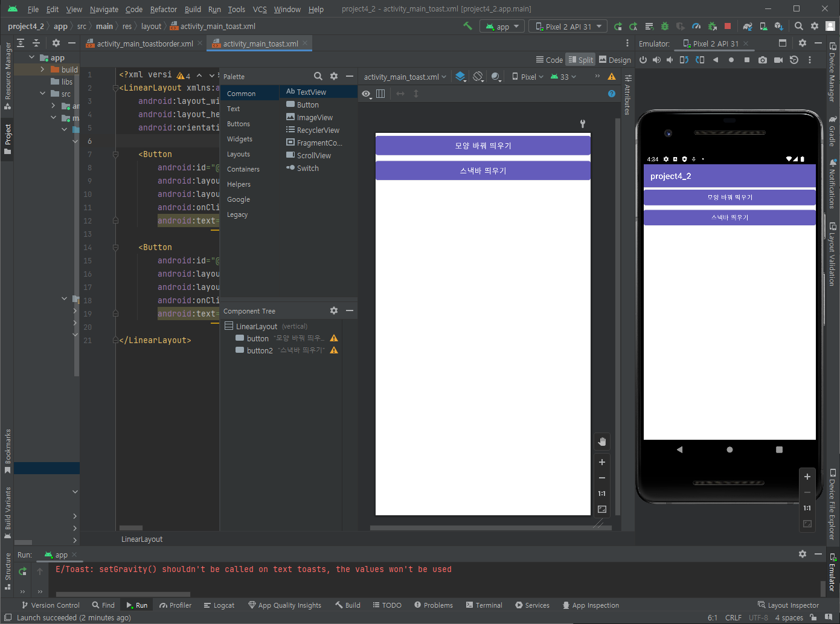Expand the build folder in the project tree
840x624 pixels.
click(42, 69)
